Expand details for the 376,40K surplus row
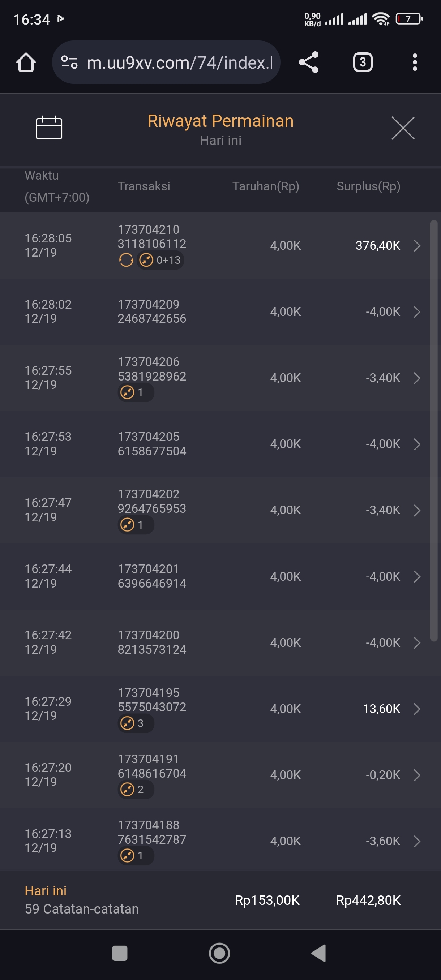The image size is (441, 980). pyautogui.click(x=417, y=246)
